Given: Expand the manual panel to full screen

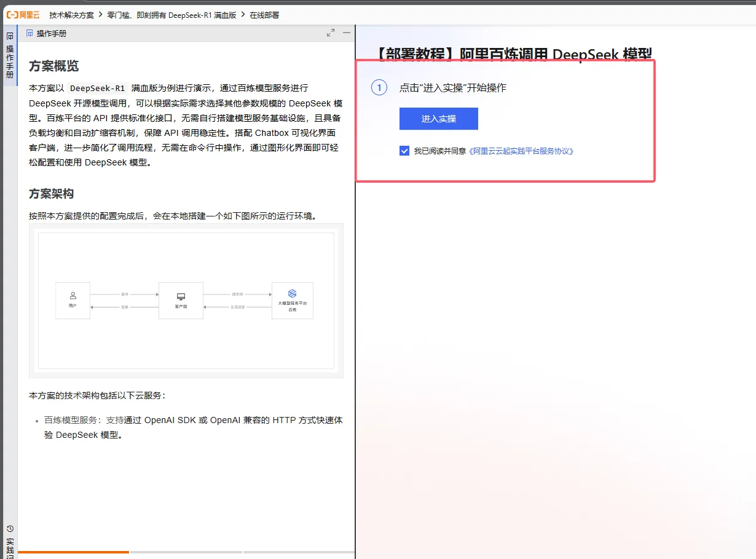Looking at the screenshot, I should 331,33.
